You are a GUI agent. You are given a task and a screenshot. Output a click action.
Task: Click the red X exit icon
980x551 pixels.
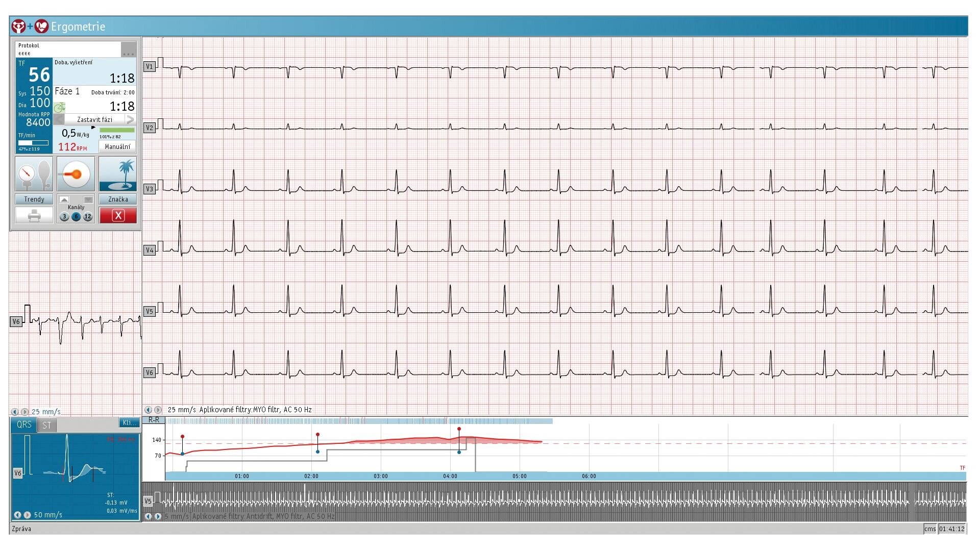coord(118,215)
